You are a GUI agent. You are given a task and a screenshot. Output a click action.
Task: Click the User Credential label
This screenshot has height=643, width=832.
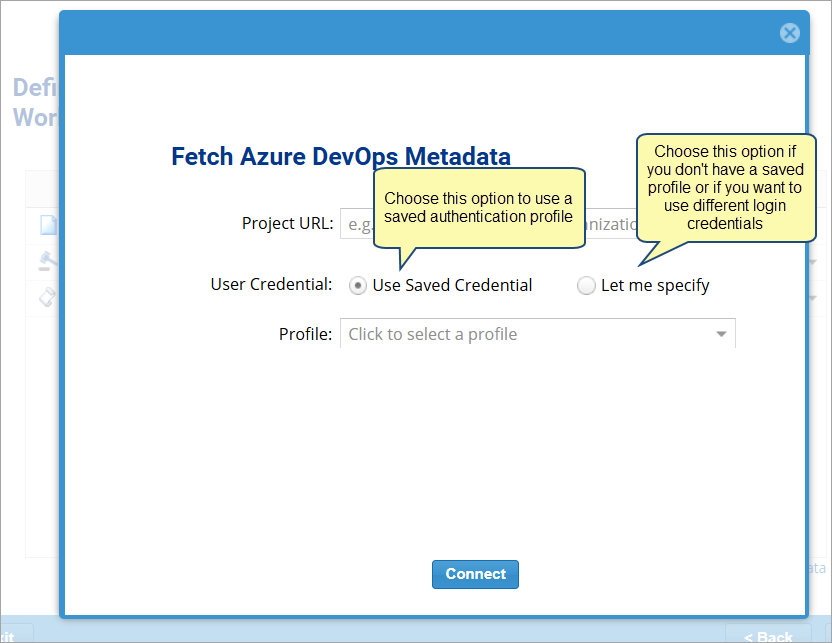point(271,284)
